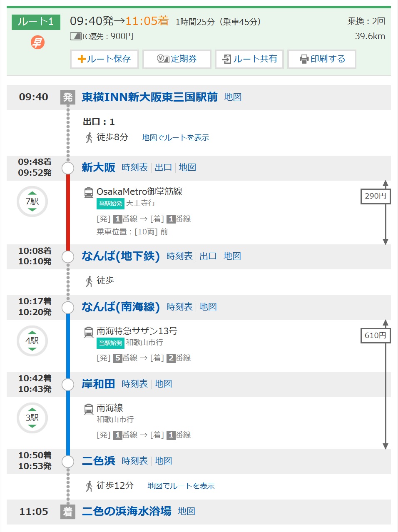Screen dimensions: 398x532
Task: Expand the 3駅 stops after 岸和田
Action: click(32, 418)
